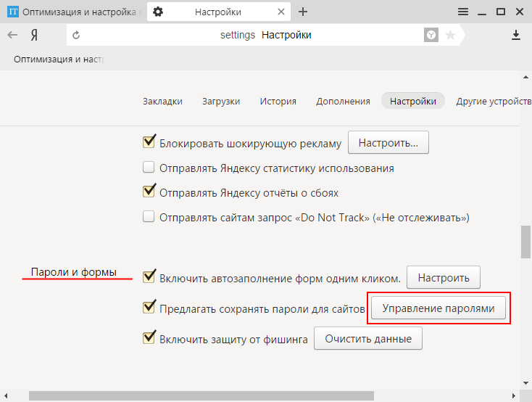Enable sending usage statistics to Yandex
Viewport: 532px width, 402px height.
pyautogui.click(x=149, y=168)
